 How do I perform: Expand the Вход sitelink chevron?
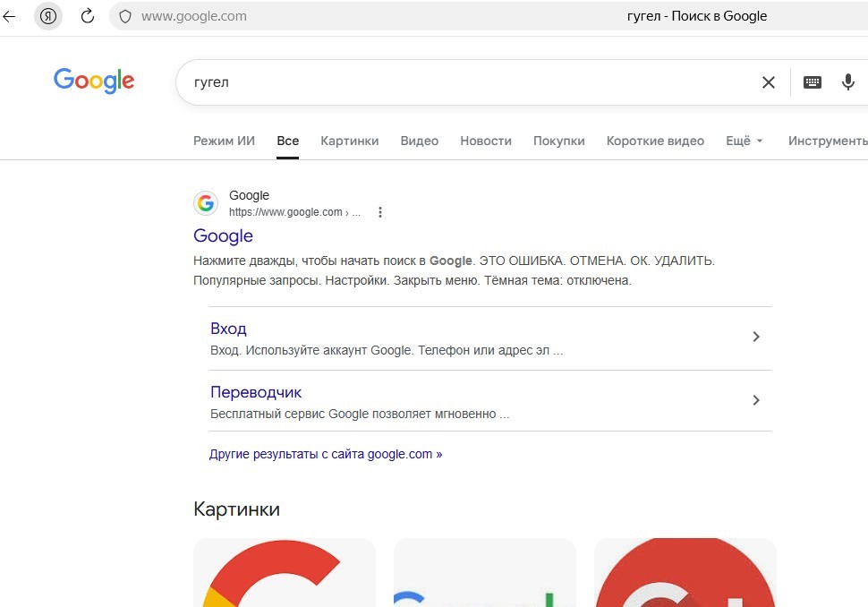755,337
